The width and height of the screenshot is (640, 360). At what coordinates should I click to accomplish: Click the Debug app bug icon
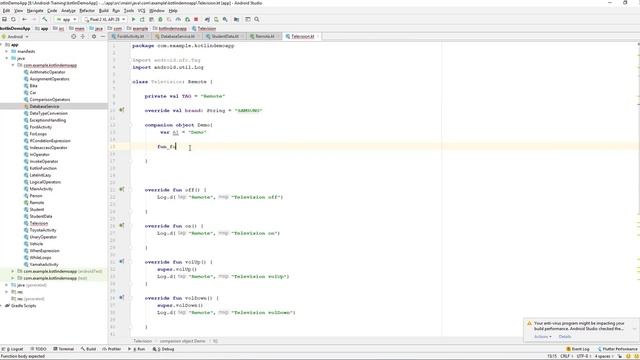click(160, 19)
